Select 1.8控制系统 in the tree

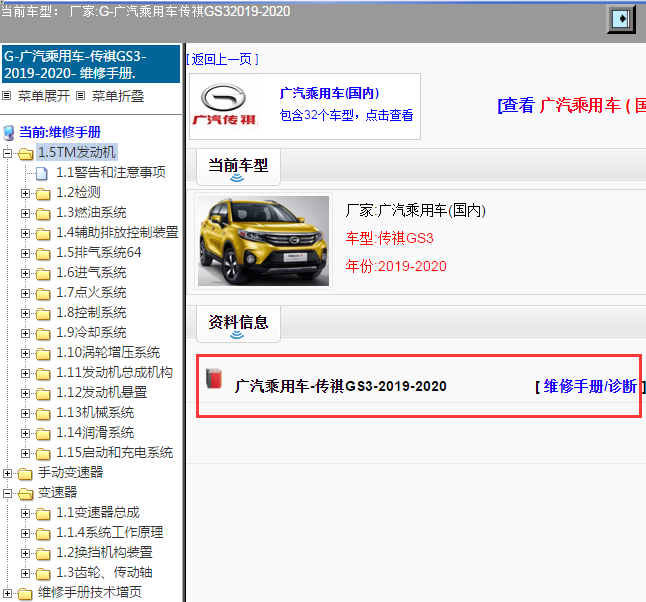coord(91,313)
